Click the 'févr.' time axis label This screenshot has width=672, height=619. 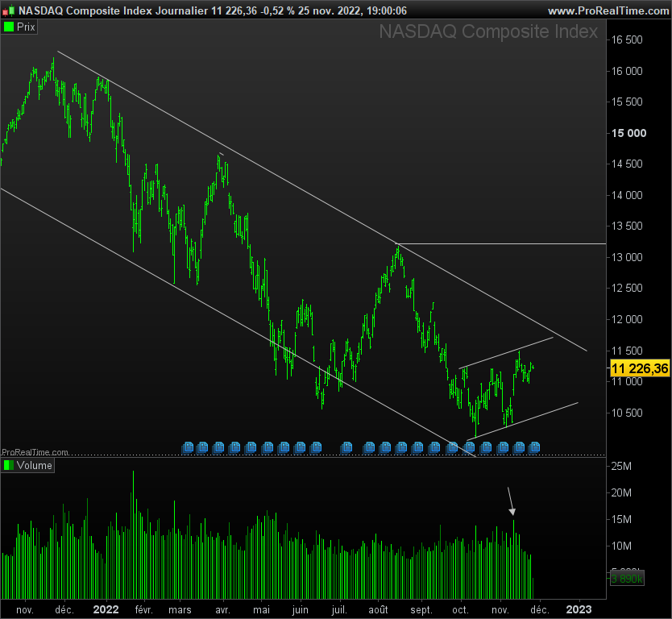[x=143, y=610]
